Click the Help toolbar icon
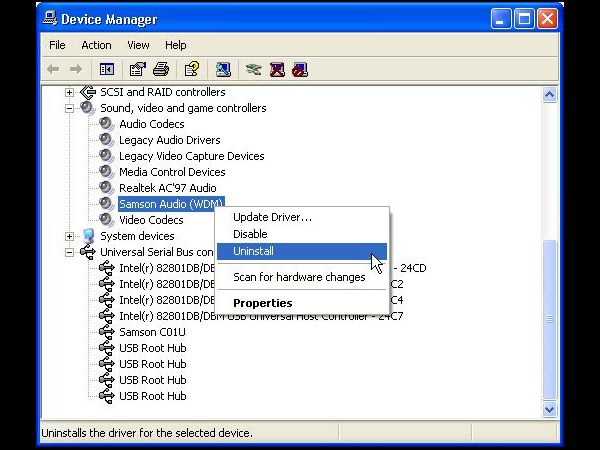600x450 pixels. 192,70
